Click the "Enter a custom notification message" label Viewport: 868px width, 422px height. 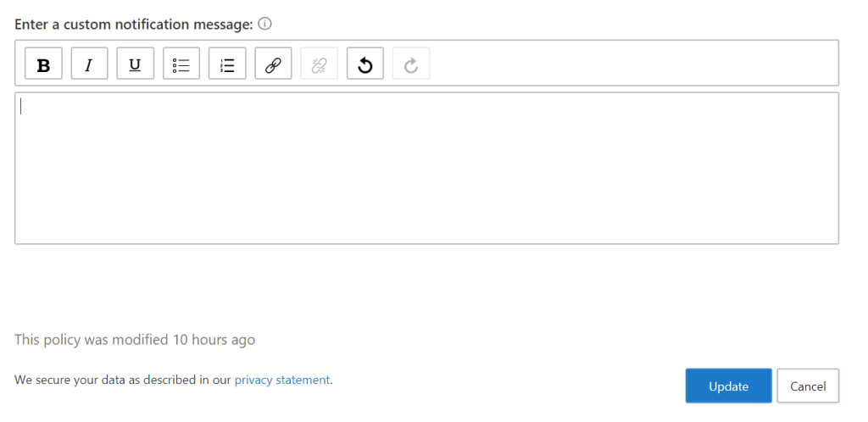click(x=134, y=24)
